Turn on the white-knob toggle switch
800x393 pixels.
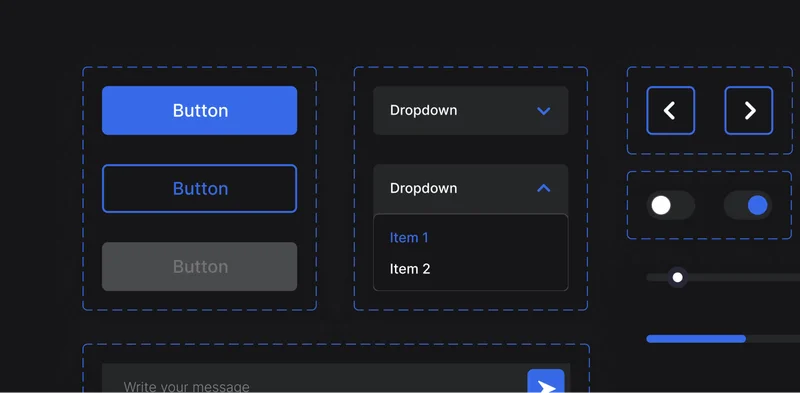click(670, 205)
